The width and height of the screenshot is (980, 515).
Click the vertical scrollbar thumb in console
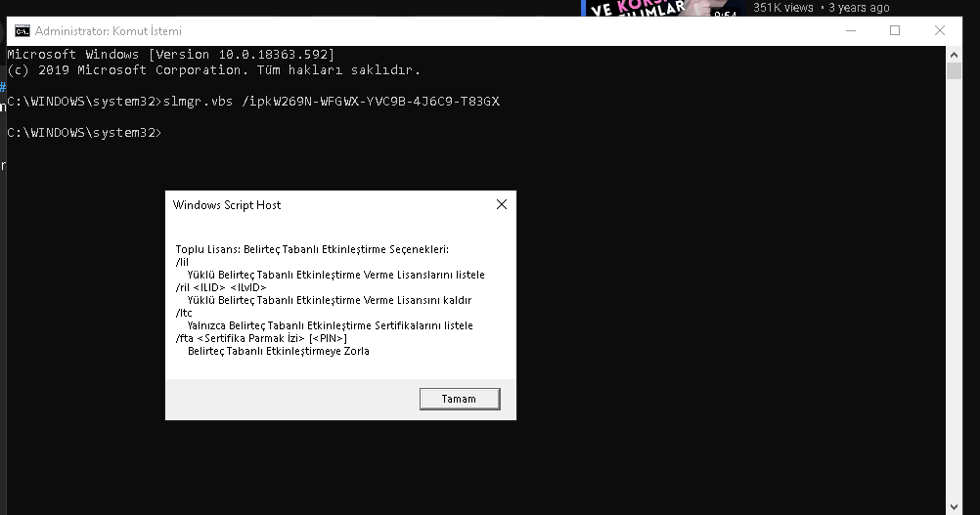point(954,70)
